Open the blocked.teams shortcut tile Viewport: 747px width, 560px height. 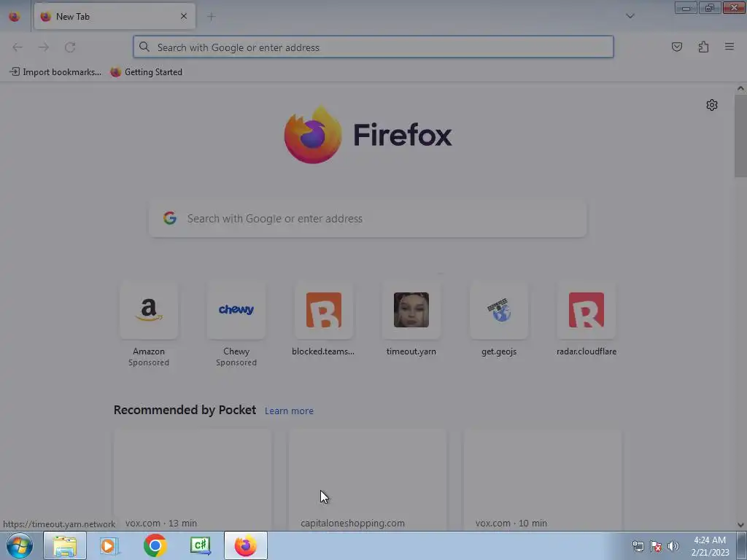coord(323,311)
